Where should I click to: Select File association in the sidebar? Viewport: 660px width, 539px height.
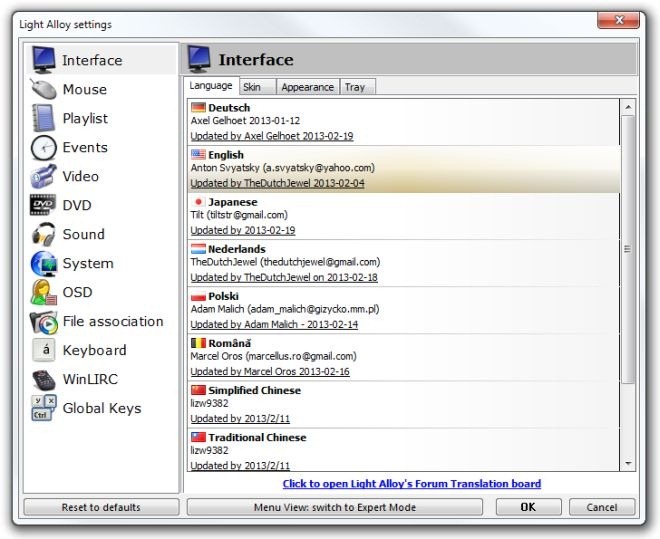101,321
